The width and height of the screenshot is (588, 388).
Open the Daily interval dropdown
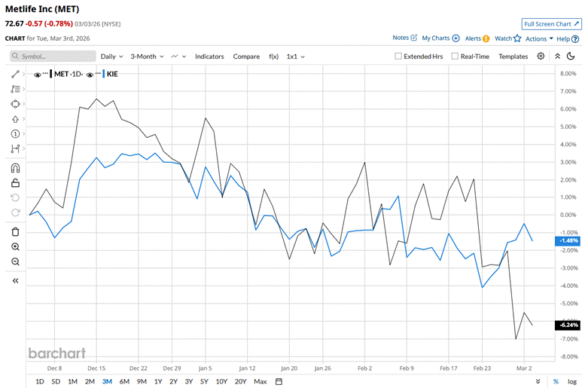111,57
